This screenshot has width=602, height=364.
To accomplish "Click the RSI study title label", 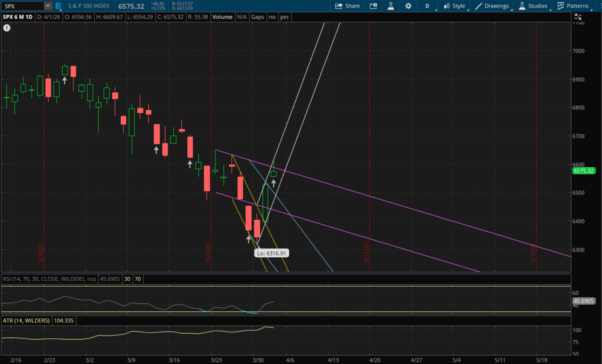I will coord(49,279).
